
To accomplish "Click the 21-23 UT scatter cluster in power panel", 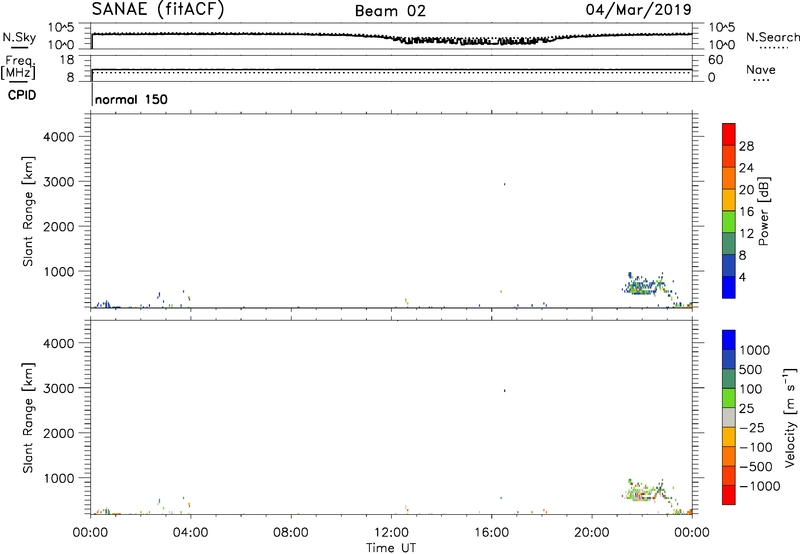I will 645,286.
